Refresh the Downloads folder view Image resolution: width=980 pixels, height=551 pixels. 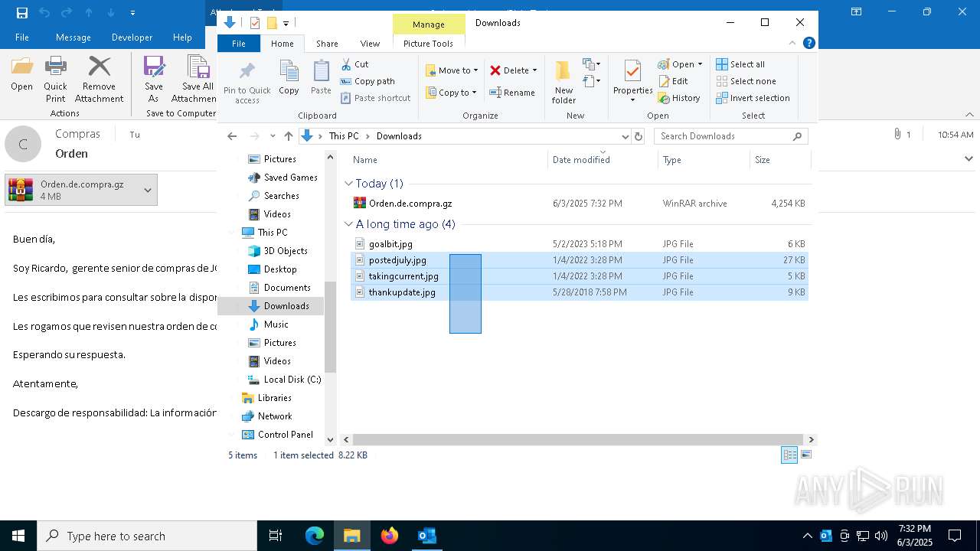pyautogui.click(x=639, y=136)
